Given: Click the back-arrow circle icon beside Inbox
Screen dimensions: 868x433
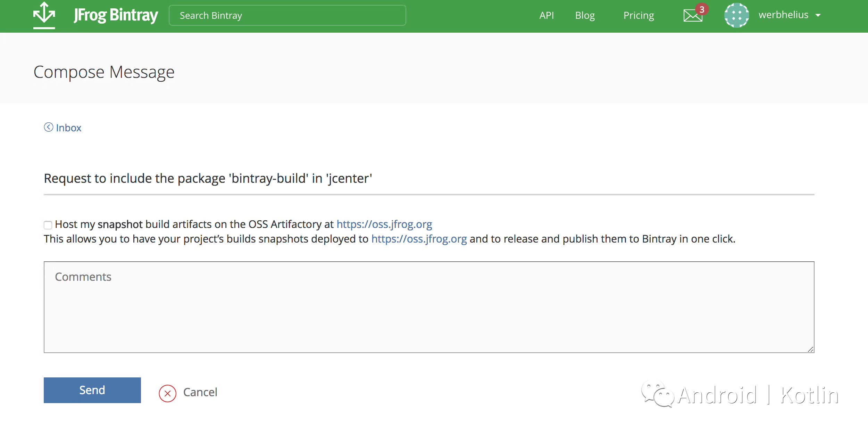Looking at the screenshot, I should (49, 127).
